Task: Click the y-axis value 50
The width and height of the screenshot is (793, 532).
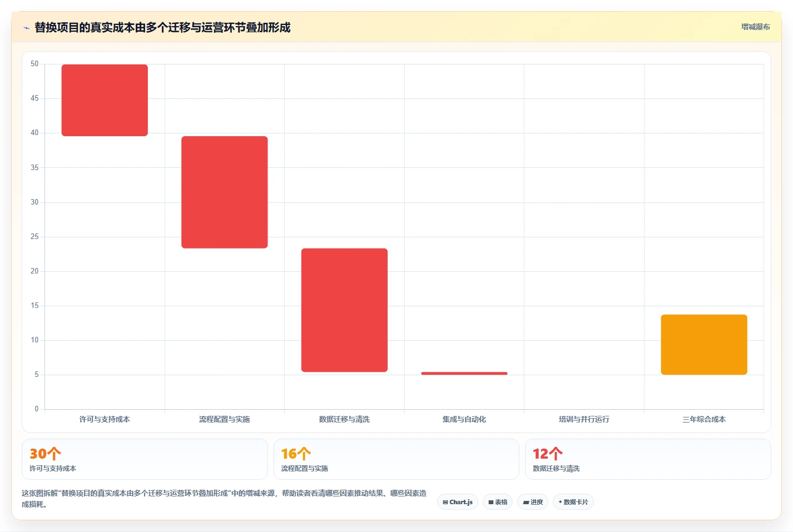Action: [34, 64]
